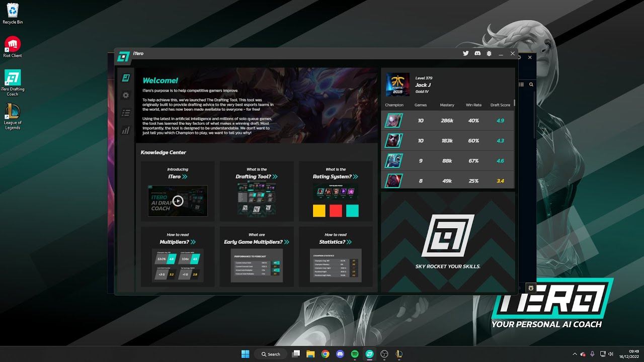Open OBS Studio from the taskbar
The height and width of the screenshot is (362, 644).
384,354
